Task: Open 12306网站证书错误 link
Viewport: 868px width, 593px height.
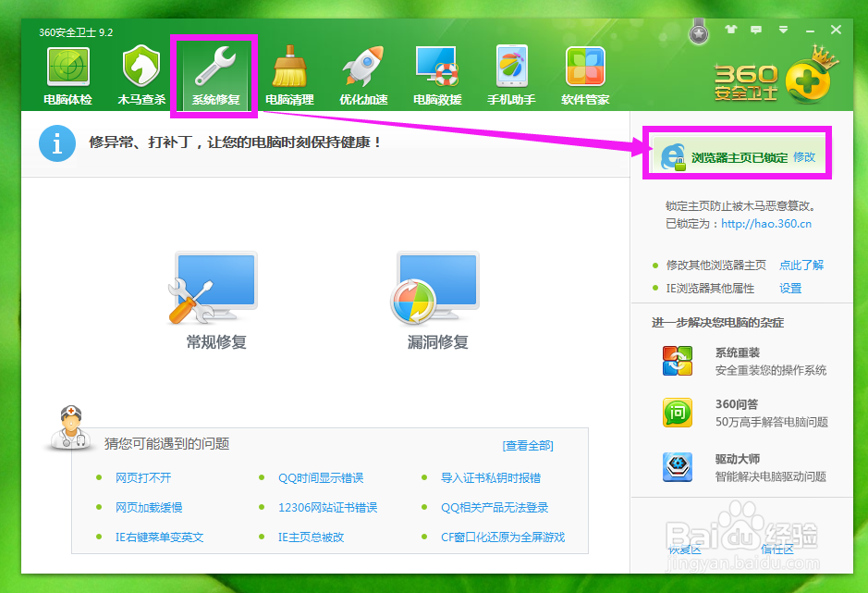Action: [327, 507]
